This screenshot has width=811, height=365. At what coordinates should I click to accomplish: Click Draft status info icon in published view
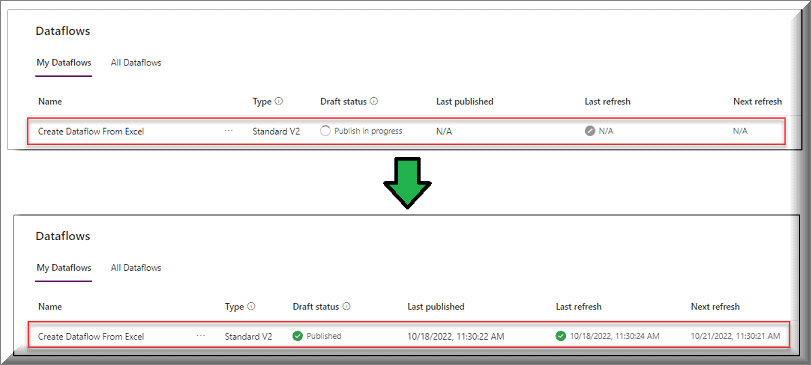click(x=346, y=306)
